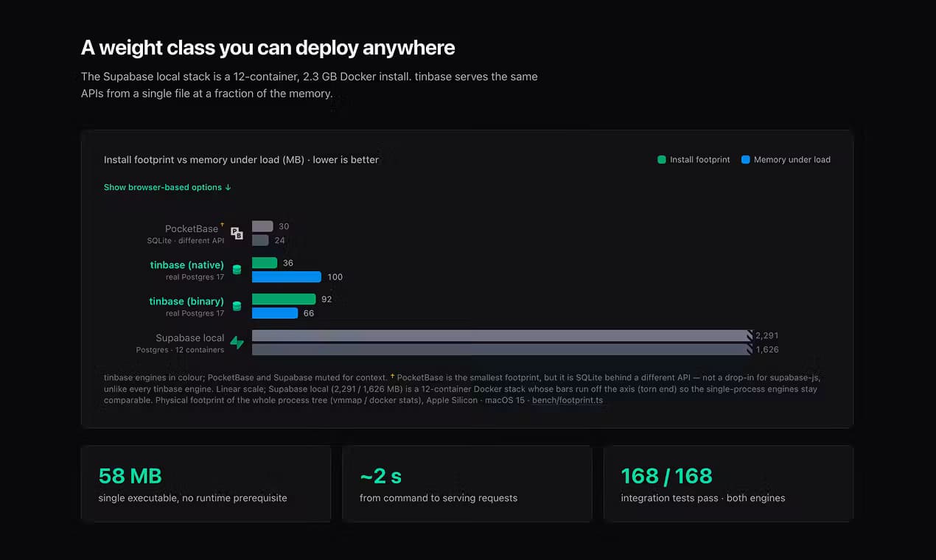Click the PocketBase install bar valued 30
Viewport: 936px width, 560px height.
(262, 226)
